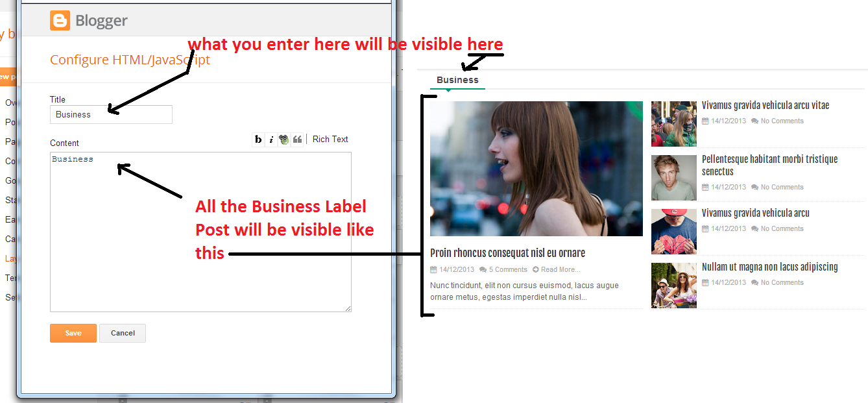868x403 pixels.
Task: Switch editor to Rich Text mode
Action: [x=330, y=139]
